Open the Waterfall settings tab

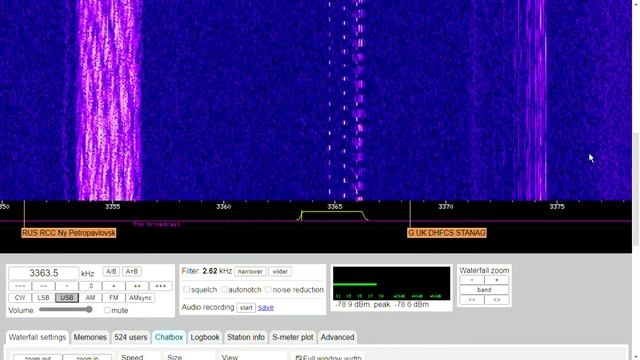pyautogui.click(x=37, y=337)
